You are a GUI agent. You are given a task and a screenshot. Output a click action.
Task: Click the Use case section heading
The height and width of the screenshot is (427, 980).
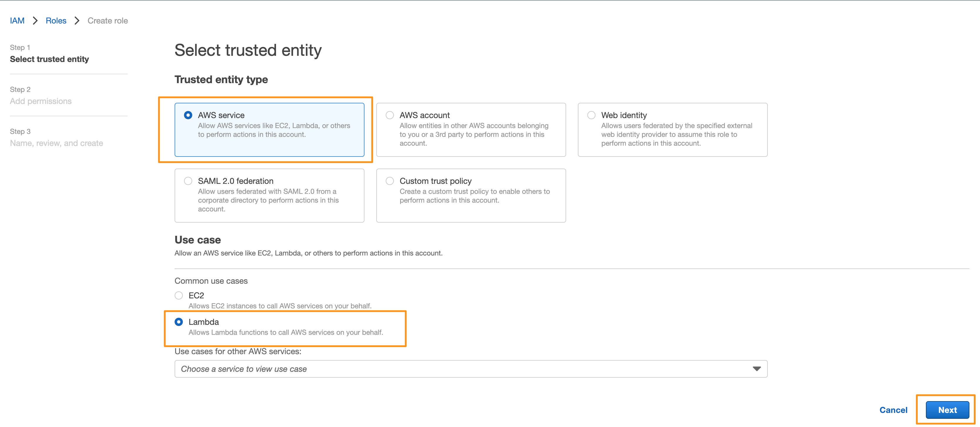click(x=198, y=240)
